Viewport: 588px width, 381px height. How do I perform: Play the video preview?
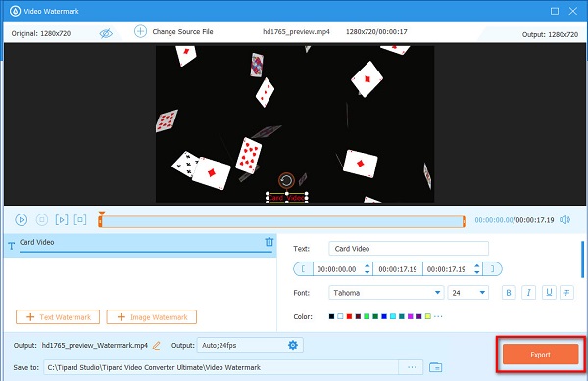click(x=21, y=220)
